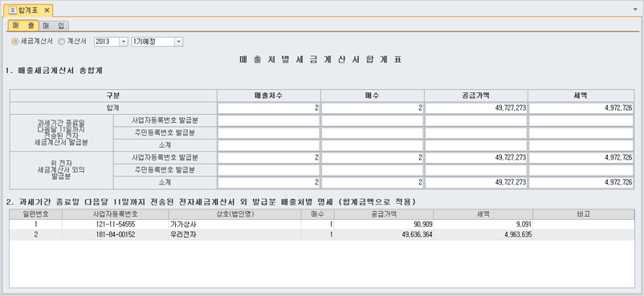
Task: Click the 사업자등록번호 column header in the detail list
Action: pyautogui.click(x=116, y=214)
